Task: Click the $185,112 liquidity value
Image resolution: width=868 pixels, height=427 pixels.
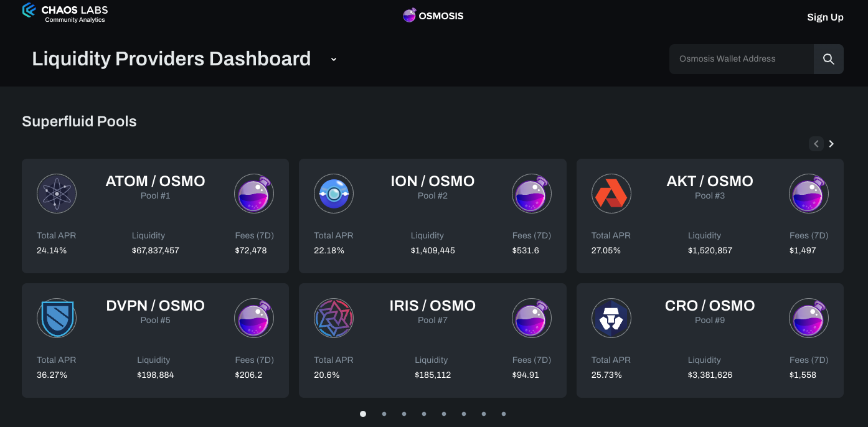Action: (x=433, y=375)
